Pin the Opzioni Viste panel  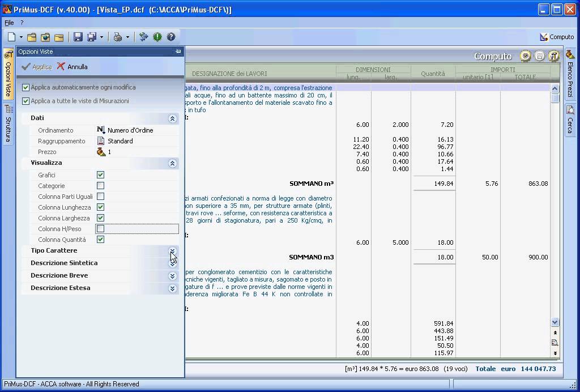click(x=178, y=52)
